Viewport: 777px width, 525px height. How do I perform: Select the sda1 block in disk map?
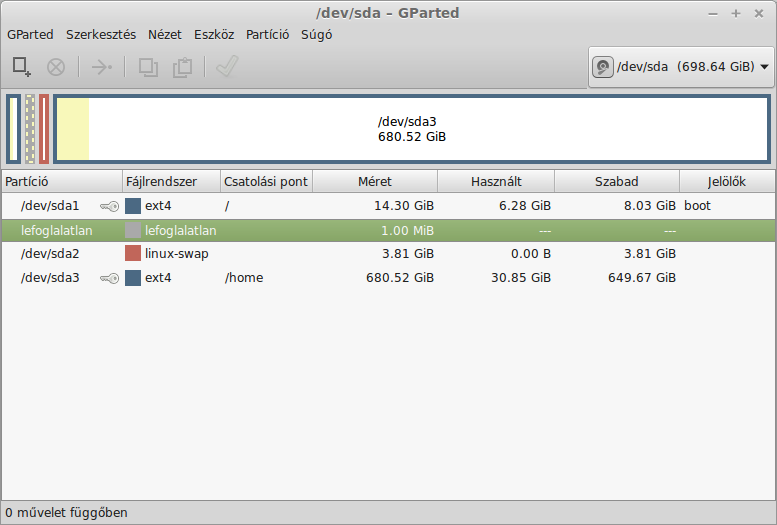(14, 129)
